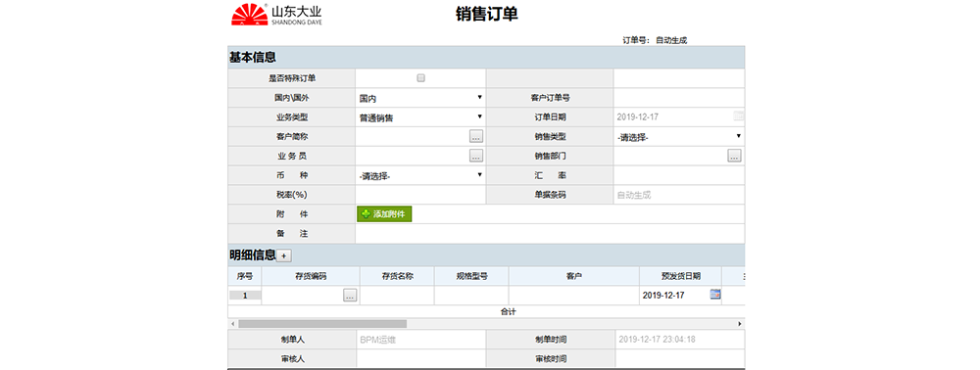Click the 规格型号 cell in row 1
Viewport: 980px width, 370px height.
(x=471, y=296)
